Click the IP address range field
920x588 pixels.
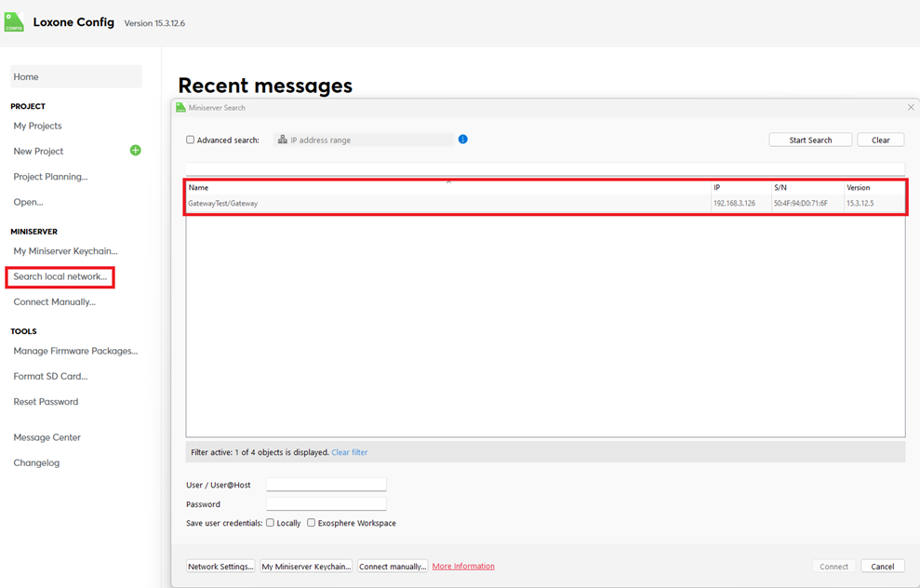click(x=367, y=140)
